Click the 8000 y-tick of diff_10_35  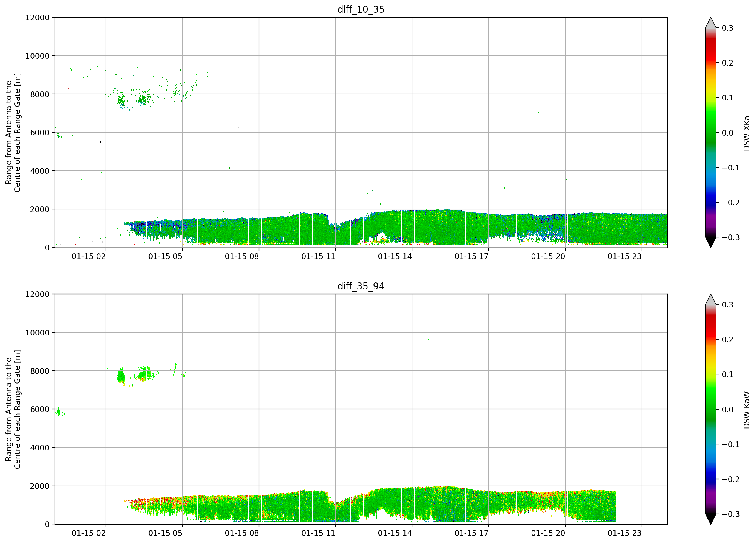(40, 94)
